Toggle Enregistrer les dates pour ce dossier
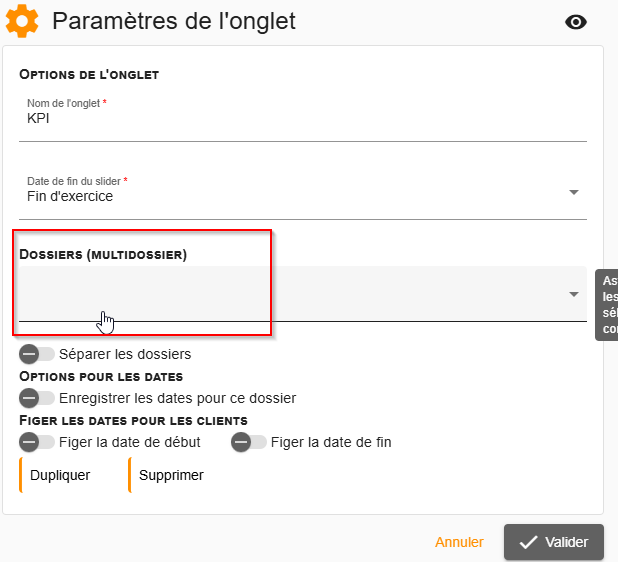Viewport: 618px width, 562px height. pyautogui.click(x=36, y=398)
